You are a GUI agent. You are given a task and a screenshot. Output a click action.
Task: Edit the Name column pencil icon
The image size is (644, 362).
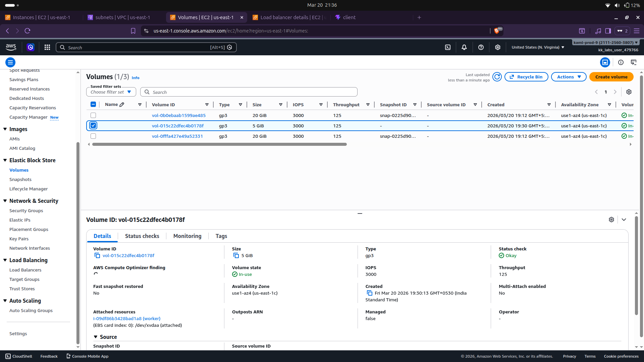coord(122,105)
